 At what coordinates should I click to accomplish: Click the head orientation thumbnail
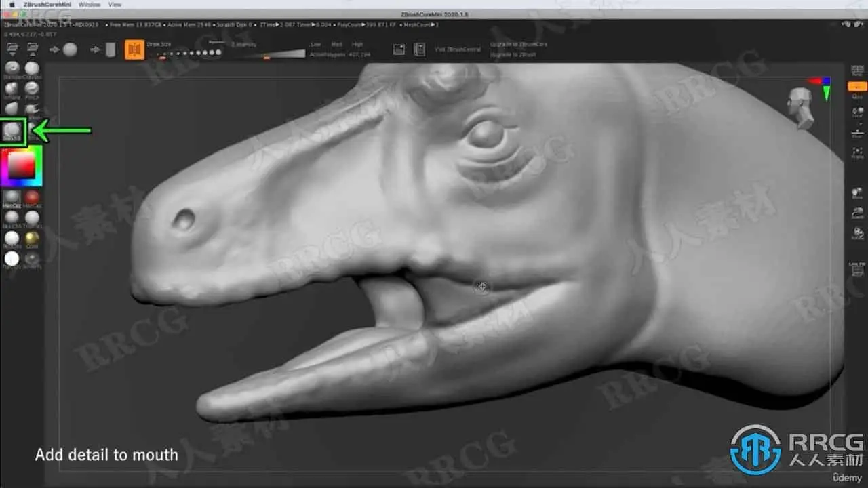tap(801, 107)
